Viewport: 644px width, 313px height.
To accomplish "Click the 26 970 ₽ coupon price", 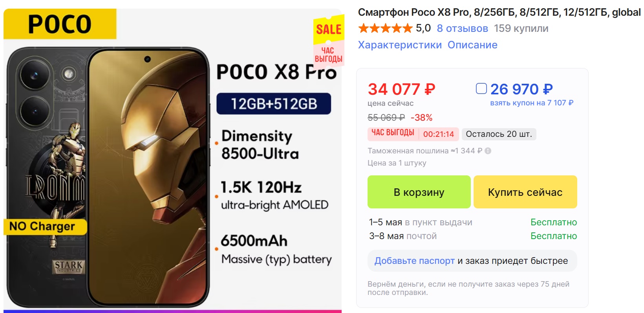I will click(521, 89).
